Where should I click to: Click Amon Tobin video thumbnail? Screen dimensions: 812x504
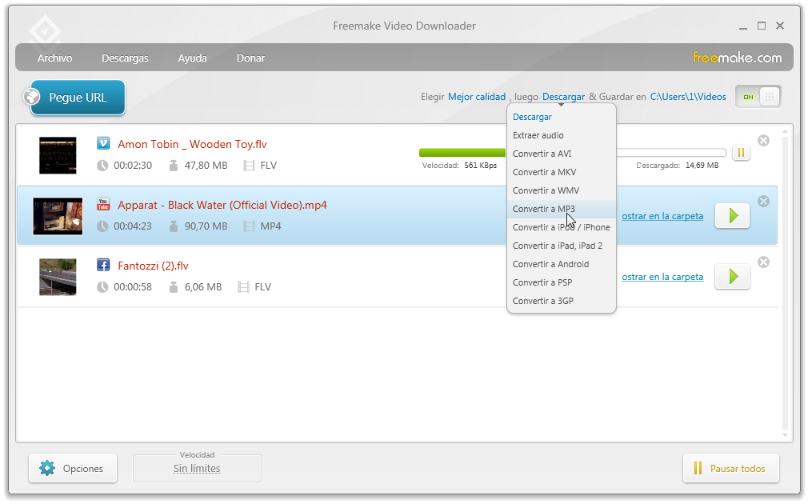[x=58, y=155]
